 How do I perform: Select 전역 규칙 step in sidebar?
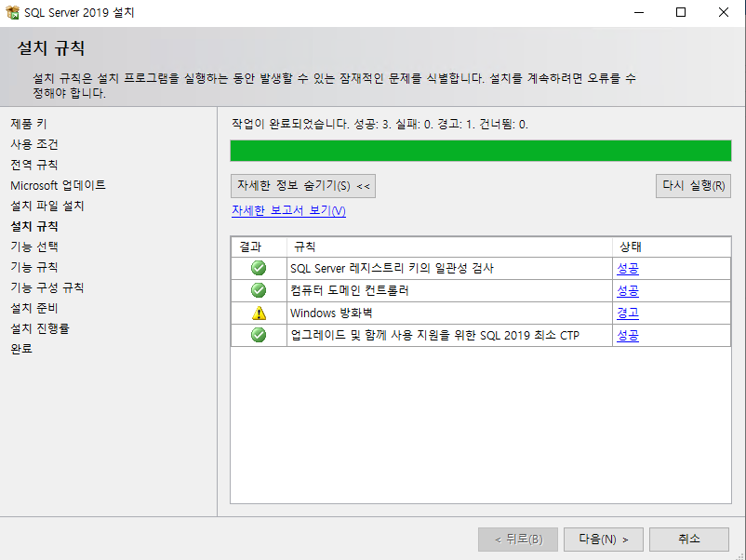(34, 165)
